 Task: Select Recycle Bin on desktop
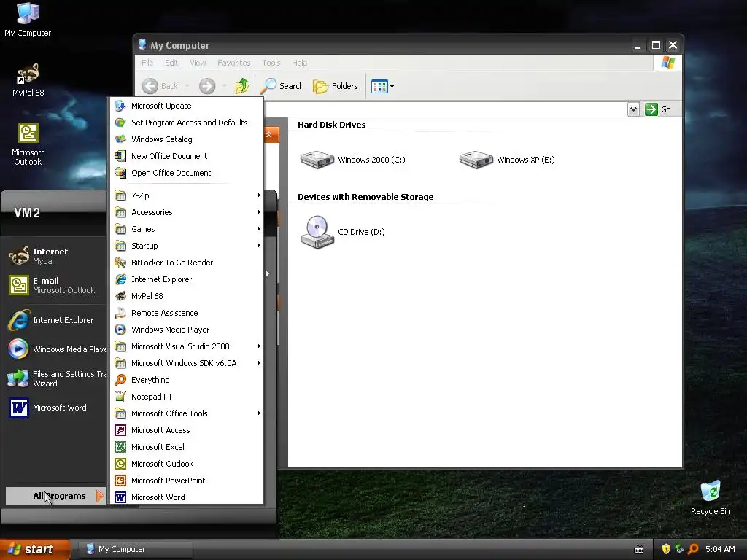pos(711,497)
